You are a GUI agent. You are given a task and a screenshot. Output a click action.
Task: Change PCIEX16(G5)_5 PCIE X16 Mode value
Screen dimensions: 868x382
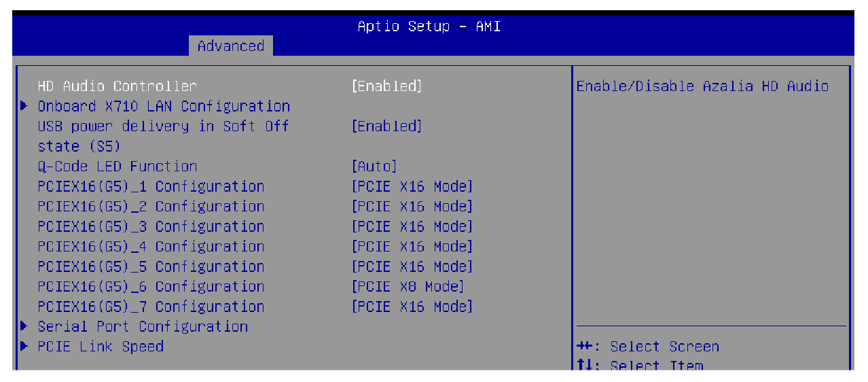(x=412, y=266)
